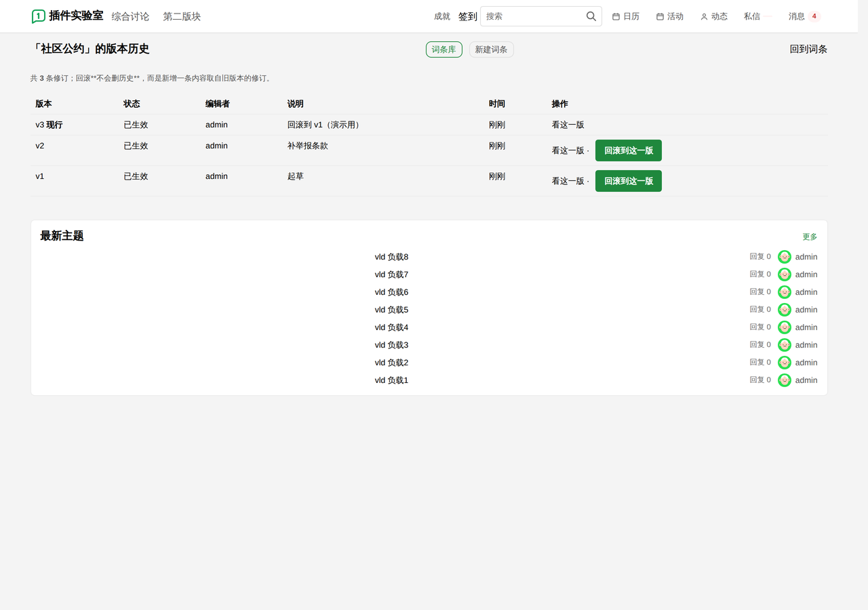Screen dimensions: 868x610
Task: Click the 插件实验室 logo icon
Action: [x=39, y=16]
